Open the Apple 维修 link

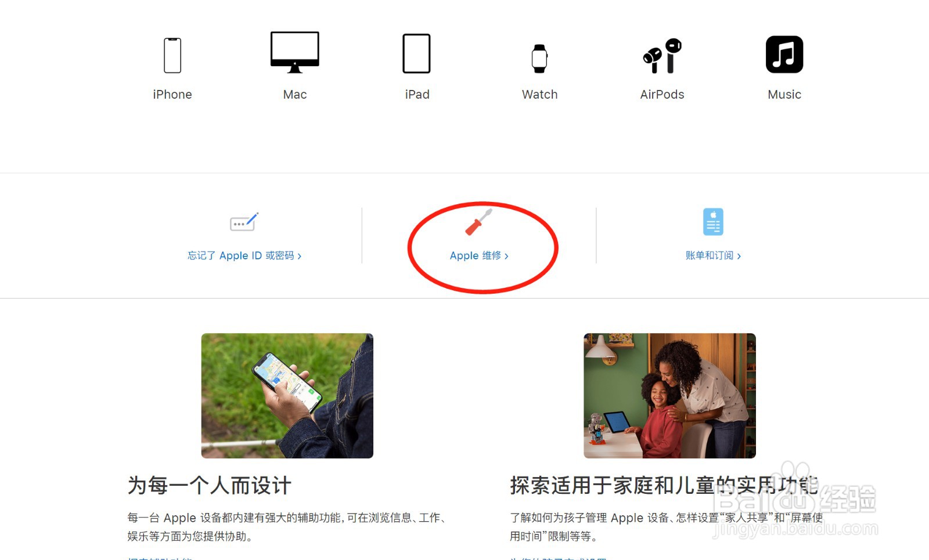click(x=479, y=255)
